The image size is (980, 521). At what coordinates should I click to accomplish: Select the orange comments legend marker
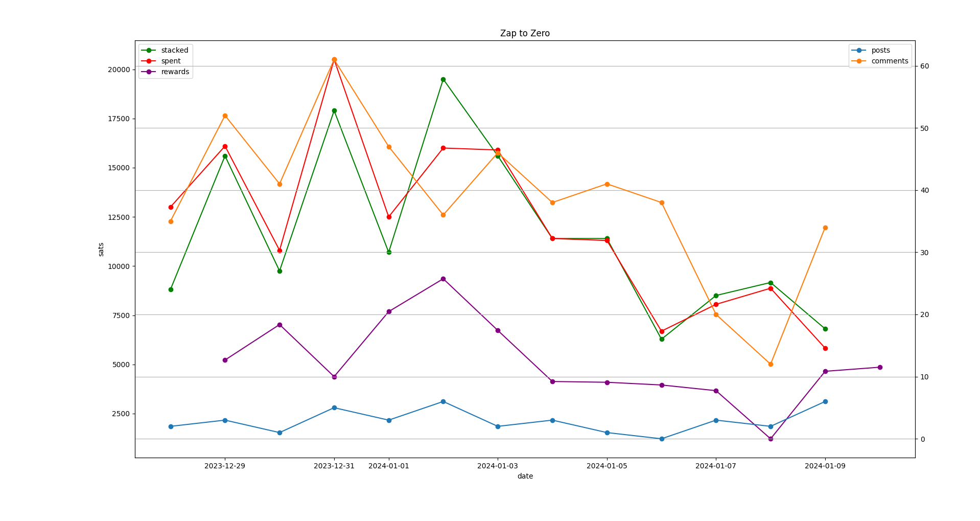[859, 61]
